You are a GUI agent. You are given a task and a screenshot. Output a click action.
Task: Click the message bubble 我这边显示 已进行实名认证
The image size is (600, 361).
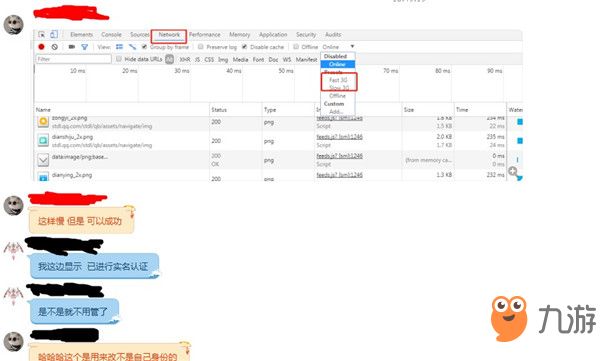[x=94, y=266]
